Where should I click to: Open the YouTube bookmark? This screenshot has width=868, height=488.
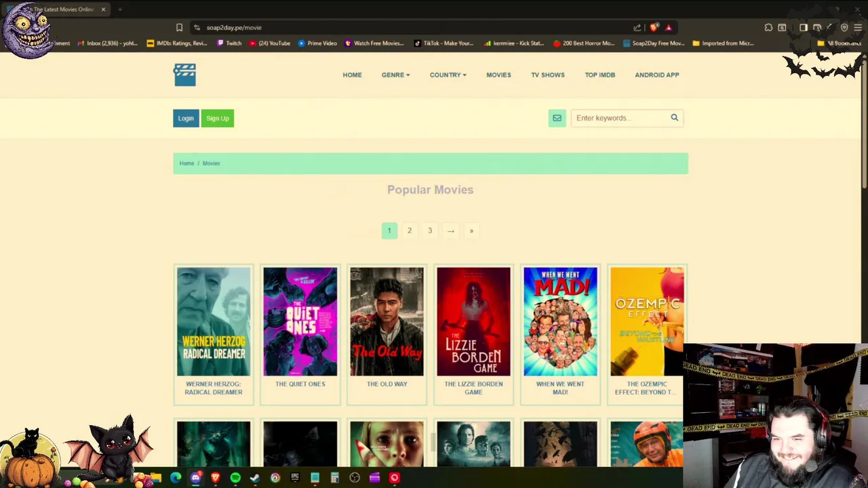click(x=270, y=43)
